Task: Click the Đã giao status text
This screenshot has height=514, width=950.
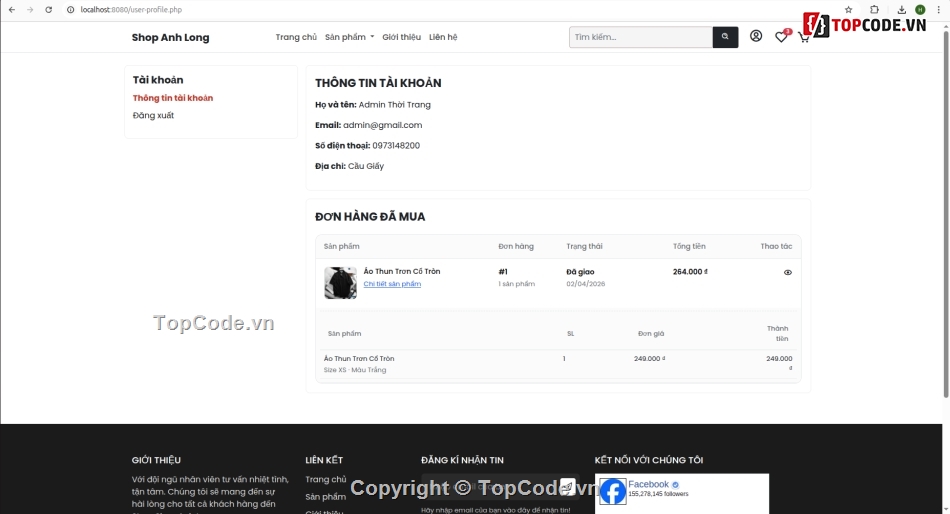Action: pyautogui.click(x=580, y=272)
